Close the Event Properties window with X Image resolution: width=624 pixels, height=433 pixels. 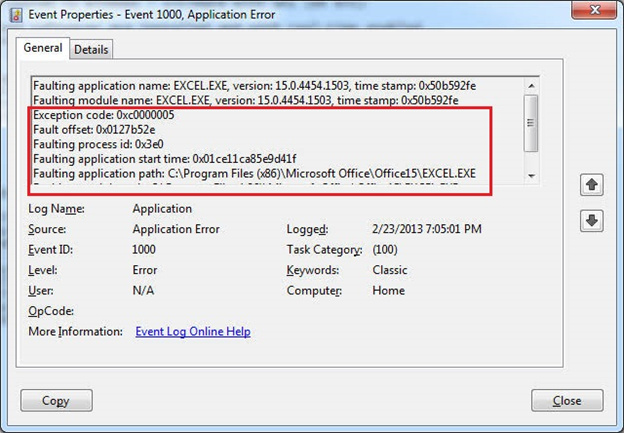(x=595, y=10)
